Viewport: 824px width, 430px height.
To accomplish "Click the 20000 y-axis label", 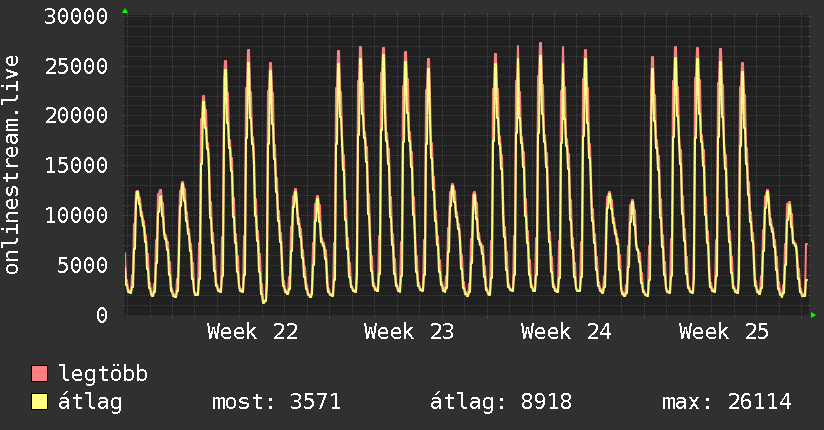I will pyautogui.click(x=76, y=116).
